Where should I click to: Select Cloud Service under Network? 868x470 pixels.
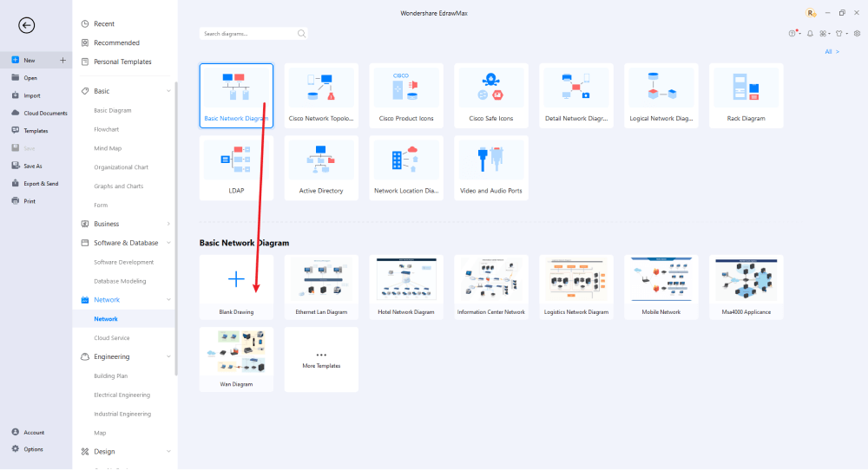[x=111, y=338]
